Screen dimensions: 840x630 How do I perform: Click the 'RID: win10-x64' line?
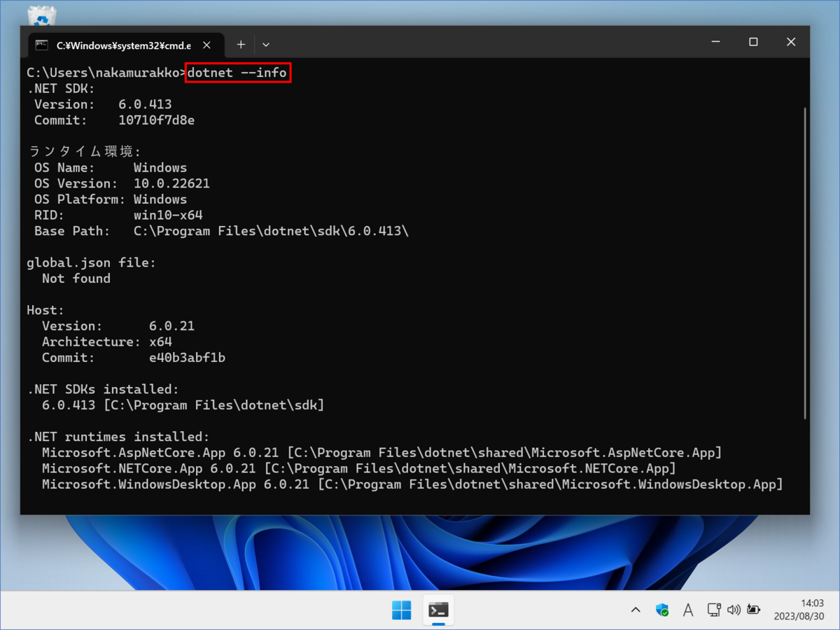coord(118,215)
